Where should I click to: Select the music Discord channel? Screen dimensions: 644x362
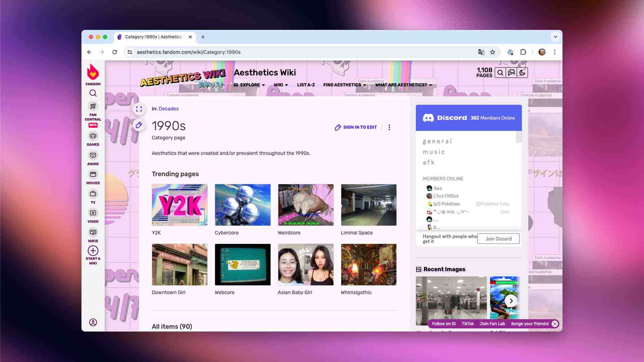[x=434, y=152]
